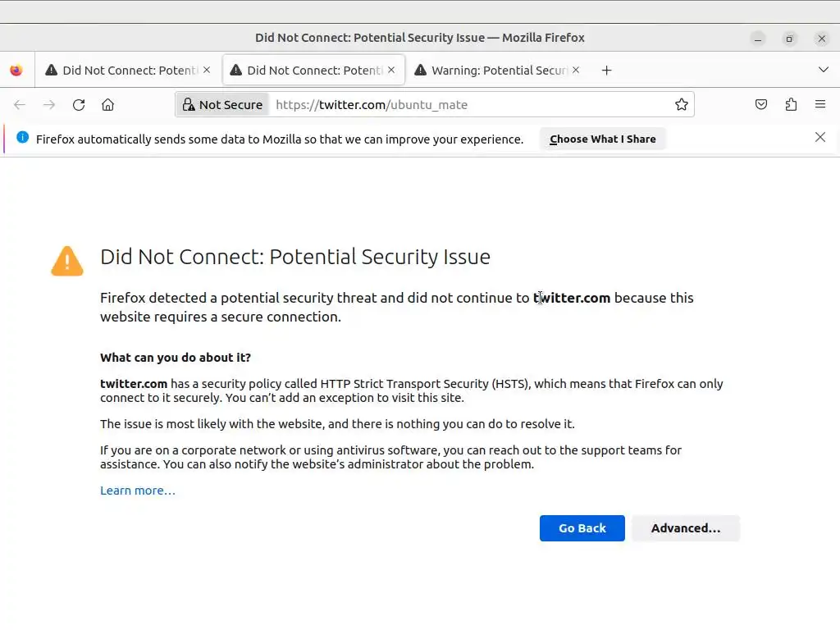Switch to the Warning: Potential Security tab
The image size is (840, 630).
pos(492,71)
